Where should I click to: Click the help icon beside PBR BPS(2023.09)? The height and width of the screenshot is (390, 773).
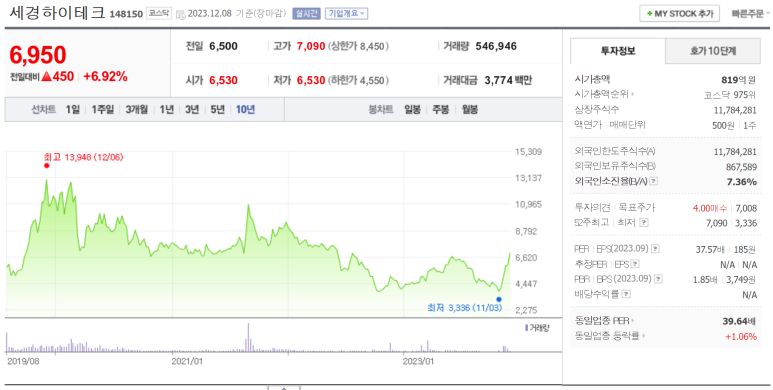pos(658,279)
